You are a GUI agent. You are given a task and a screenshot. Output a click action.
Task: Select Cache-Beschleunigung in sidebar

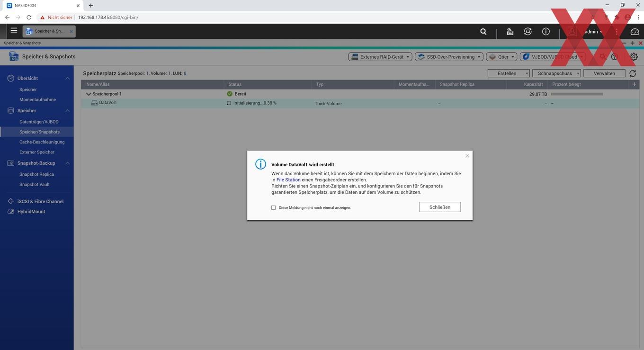click(x=42, y=142)
